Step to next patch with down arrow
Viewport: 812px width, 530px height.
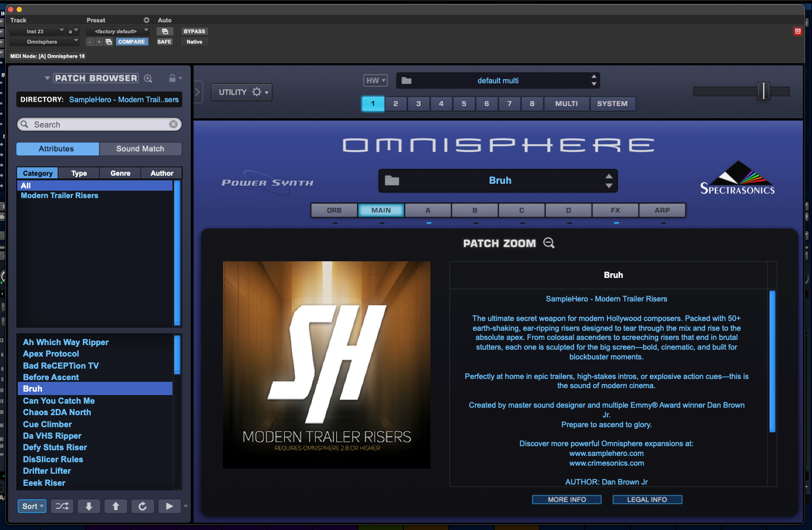click(88, 506)
